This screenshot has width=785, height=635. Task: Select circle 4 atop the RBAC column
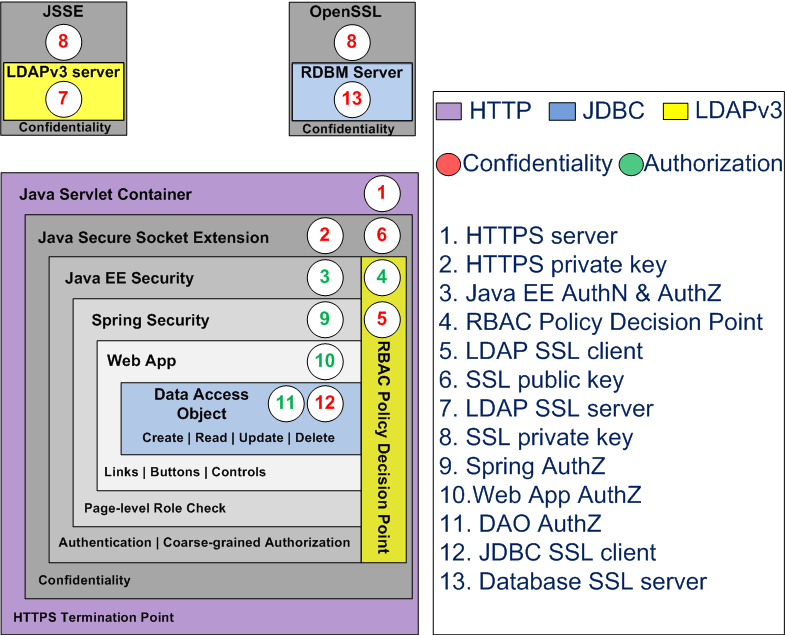381,277
